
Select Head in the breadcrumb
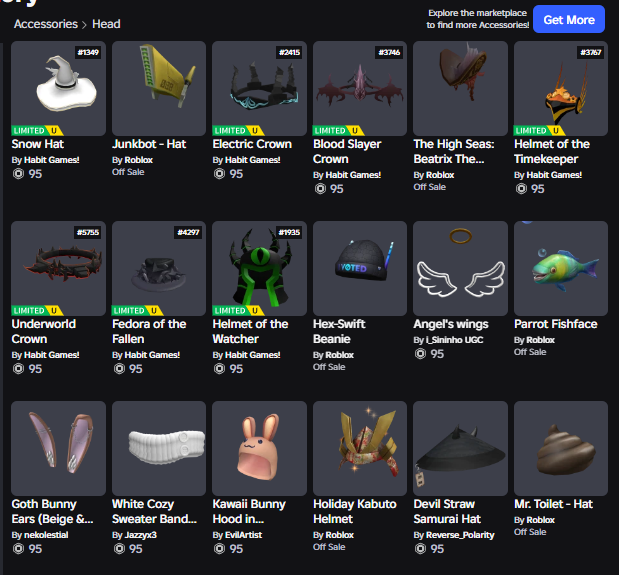(x=106, y=24)
